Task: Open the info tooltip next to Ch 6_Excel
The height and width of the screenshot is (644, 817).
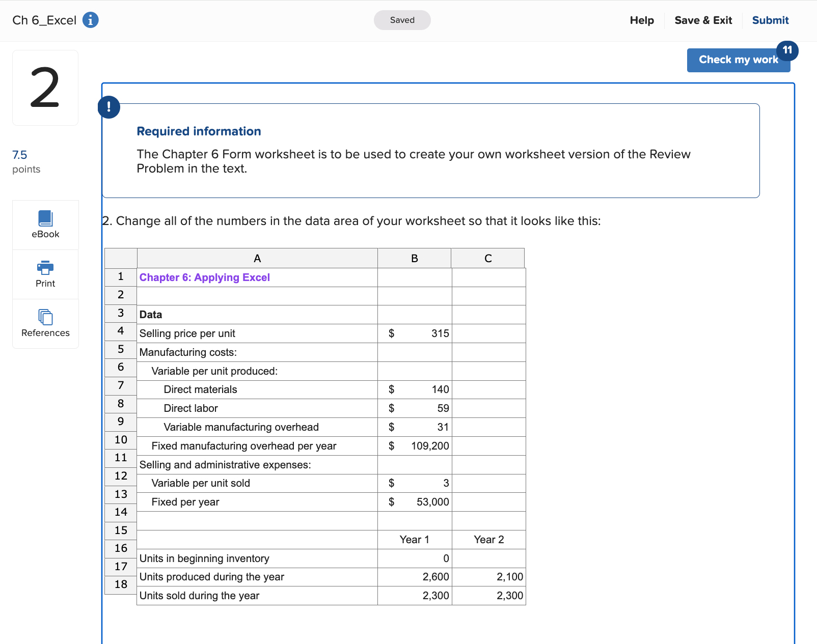Action: (90, 20)
